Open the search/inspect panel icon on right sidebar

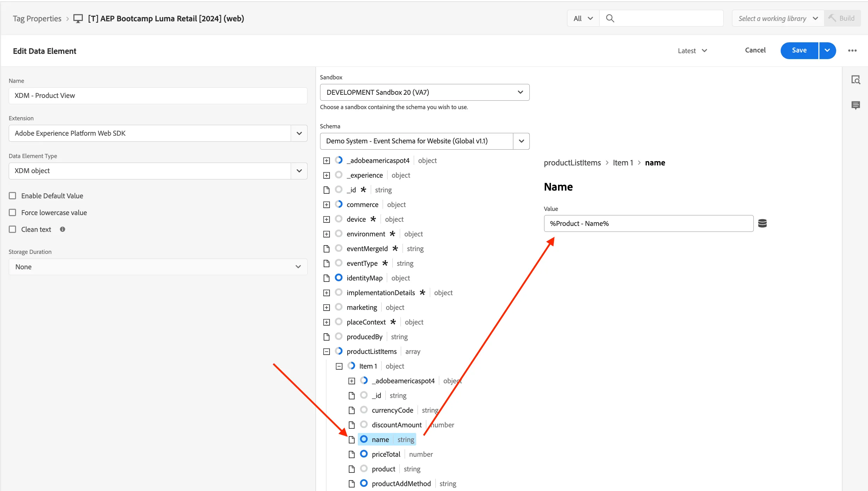coord(855,80)
